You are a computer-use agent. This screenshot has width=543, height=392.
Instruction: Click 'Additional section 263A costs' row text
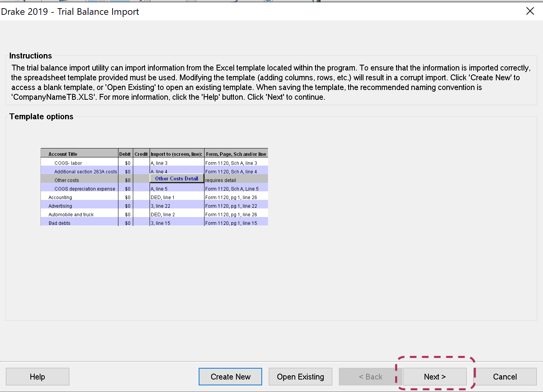[86, 172]
